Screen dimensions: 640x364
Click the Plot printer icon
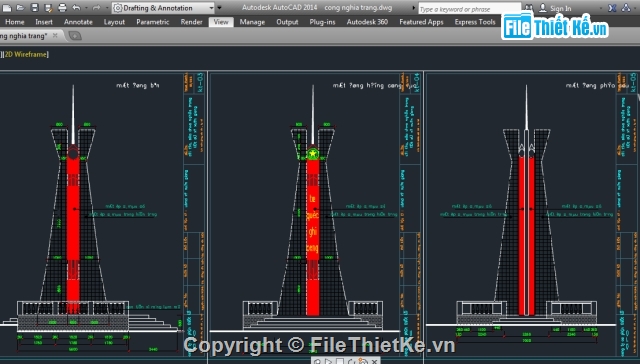point(62,8)
